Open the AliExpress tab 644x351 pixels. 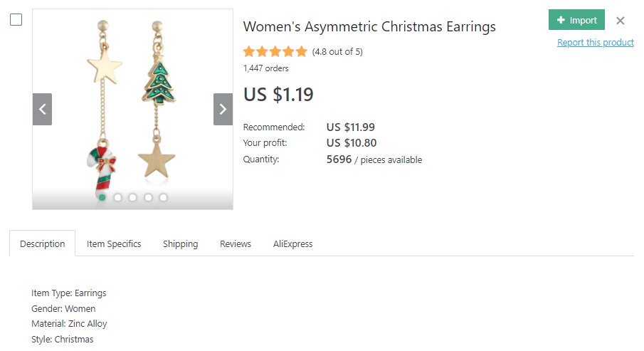click(x=292, y=243)
